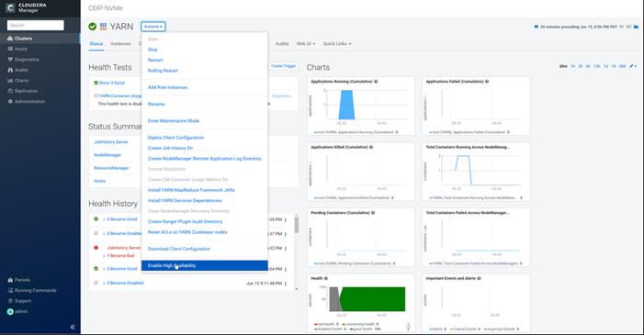Open Running Commands in sidebar

coord(32,290)
